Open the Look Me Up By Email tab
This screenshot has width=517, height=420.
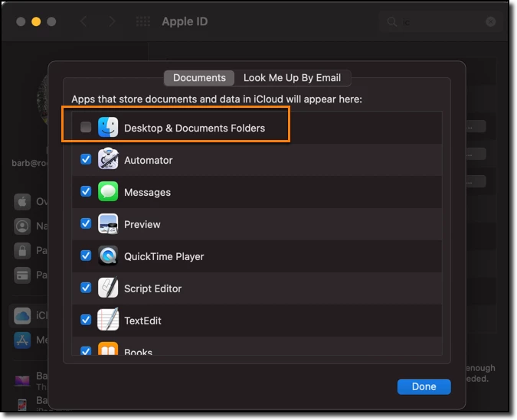point(292,78)
